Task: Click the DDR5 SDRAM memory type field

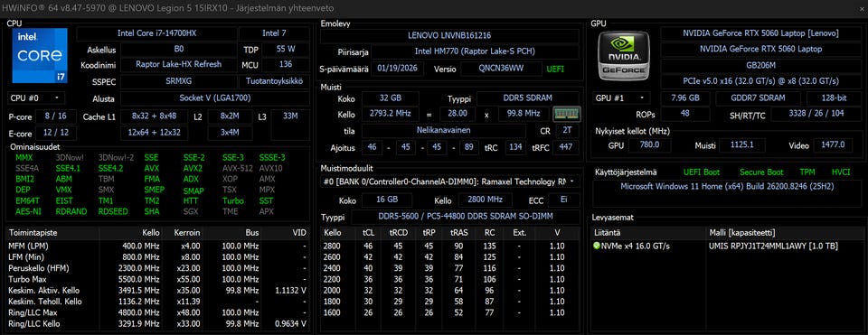Action: tap(528, 98)
